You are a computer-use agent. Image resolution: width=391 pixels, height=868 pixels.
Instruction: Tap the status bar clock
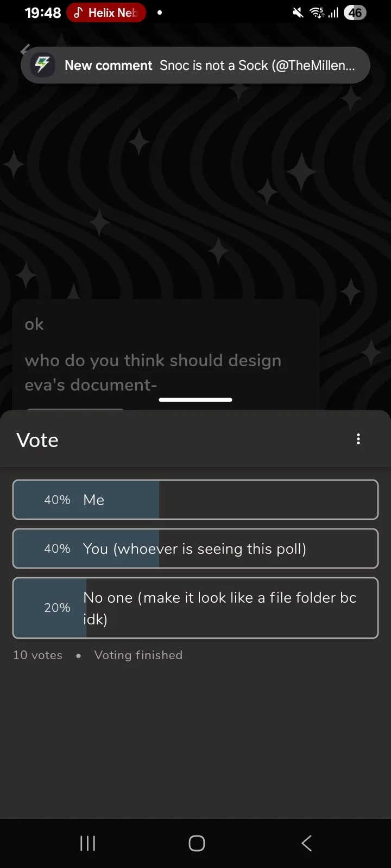[x=43, y=12]
